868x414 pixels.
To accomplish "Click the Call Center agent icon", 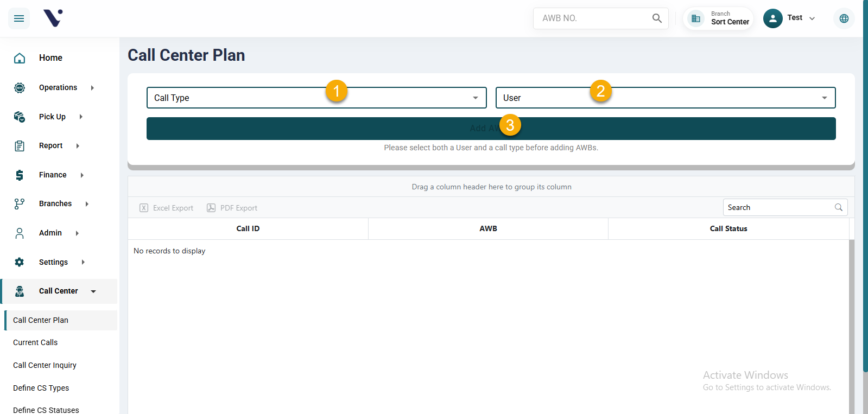I will (x=20, y=291).
